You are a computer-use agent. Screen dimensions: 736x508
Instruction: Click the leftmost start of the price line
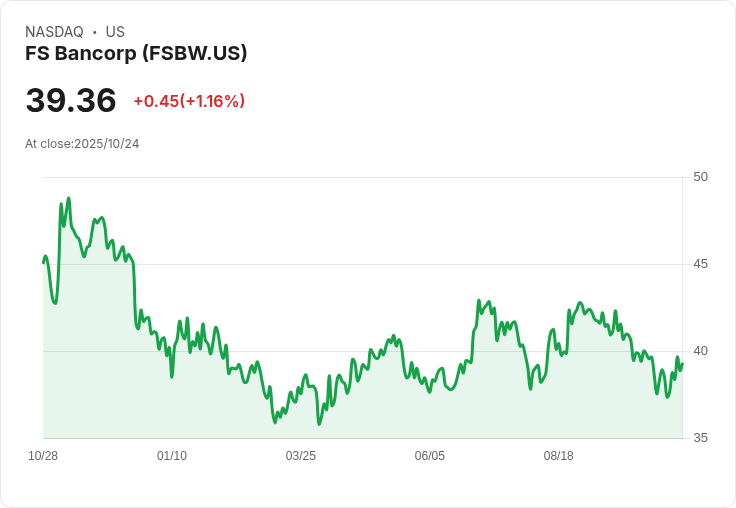44,262
